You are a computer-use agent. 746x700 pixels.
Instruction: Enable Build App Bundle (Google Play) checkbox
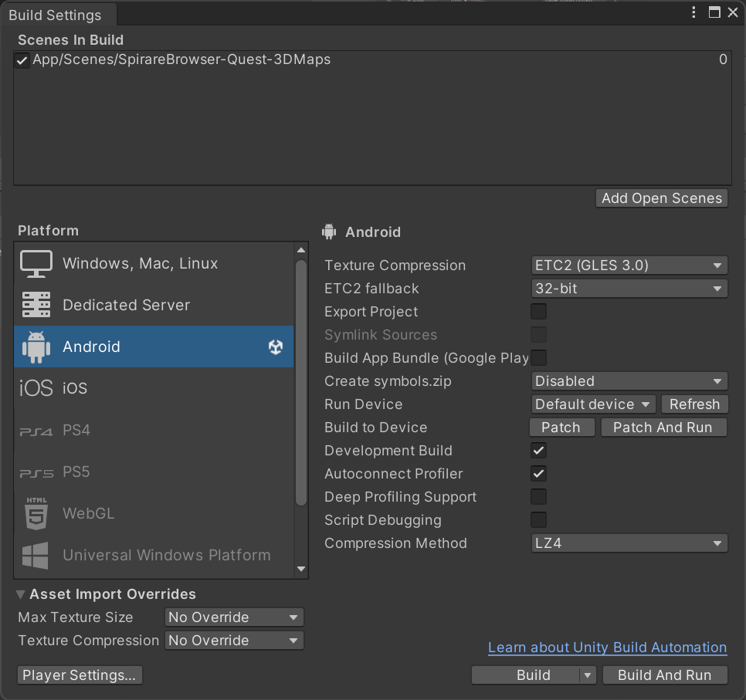tap(538, 357)
